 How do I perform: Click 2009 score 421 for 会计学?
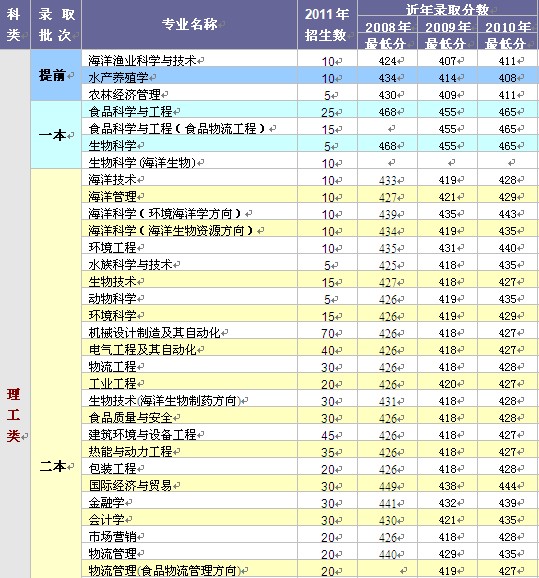click(x=448, y=520)
